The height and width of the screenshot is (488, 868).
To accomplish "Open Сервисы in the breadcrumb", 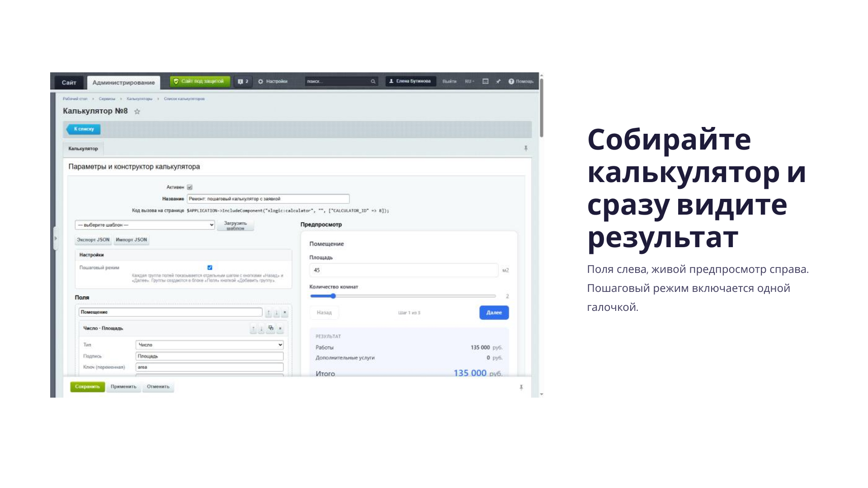I will tap(107, 99).
